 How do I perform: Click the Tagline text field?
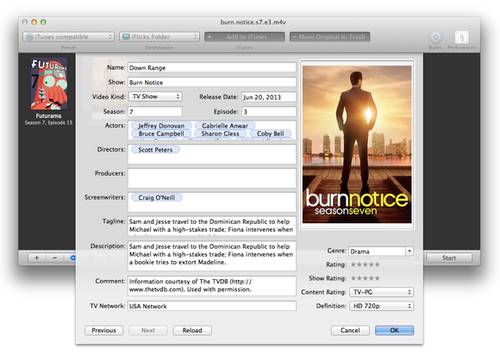212,226
